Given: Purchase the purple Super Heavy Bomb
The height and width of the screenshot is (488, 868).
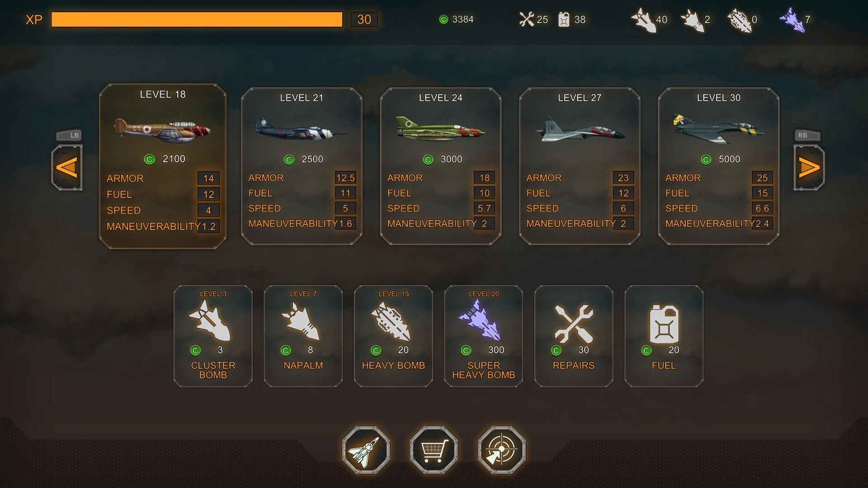Looking at the screenshot, I should click(x=484, y=336).
